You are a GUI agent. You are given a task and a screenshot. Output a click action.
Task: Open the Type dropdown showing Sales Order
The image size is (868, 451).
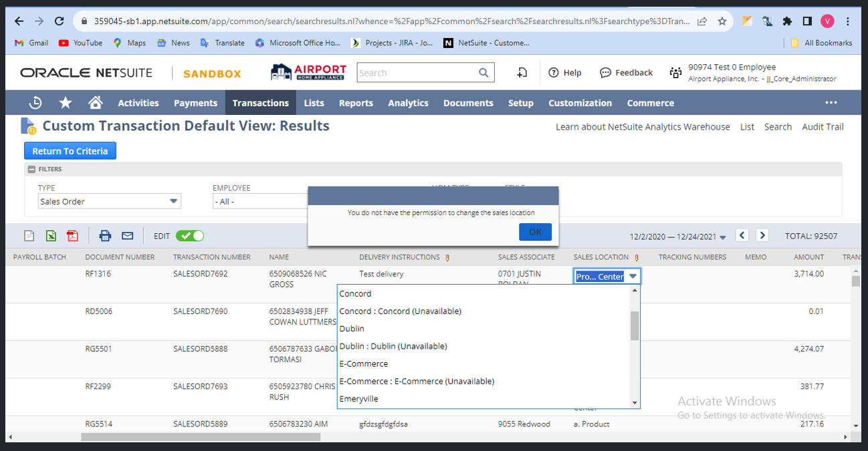[x=109, y=201]
